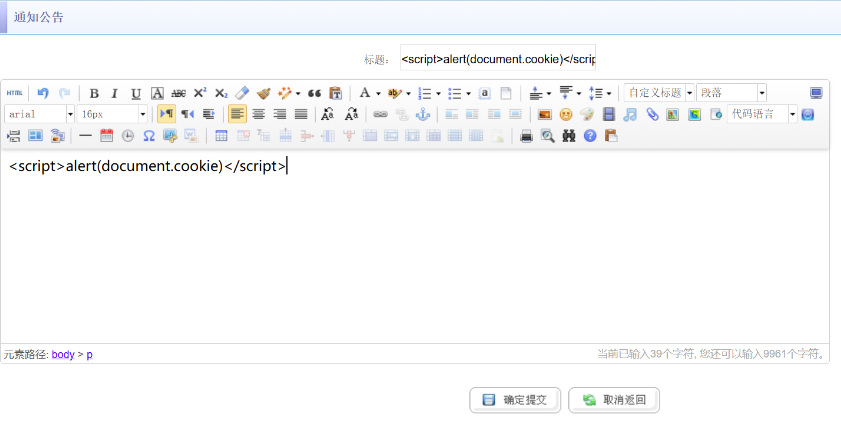841x426 pixels.
Task: Insert the current date
Action: pos(106,136)
